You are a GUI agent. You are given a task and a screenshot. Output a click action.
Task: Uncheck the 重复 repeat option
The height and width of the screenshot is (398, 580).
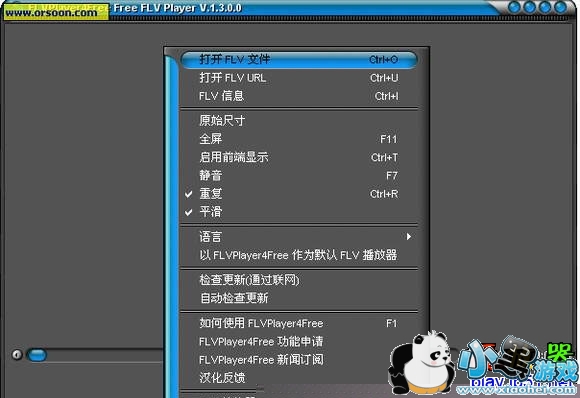point(299,194)
